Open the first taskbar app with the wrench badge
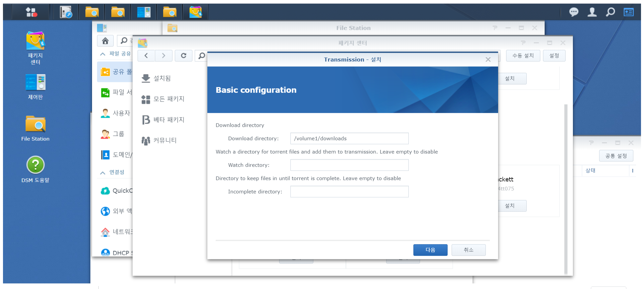The image size is (644, 289). click(x=66, y=12)
